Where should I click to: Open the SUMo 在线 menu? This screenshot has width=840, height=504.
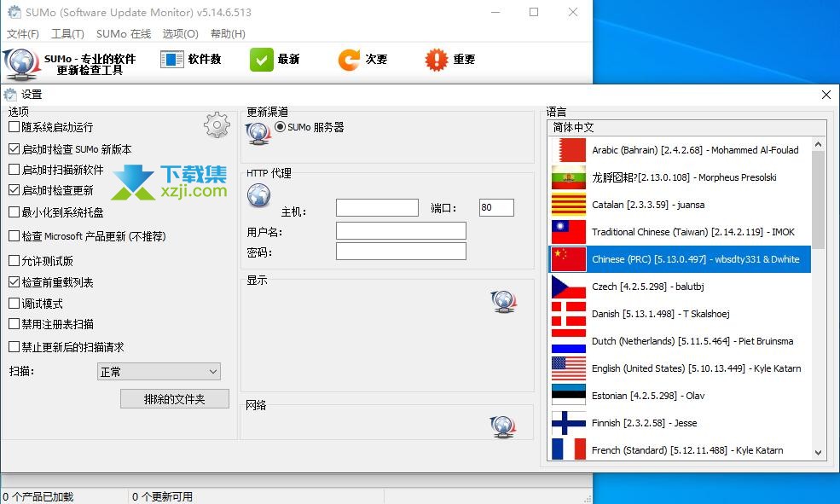124,34
